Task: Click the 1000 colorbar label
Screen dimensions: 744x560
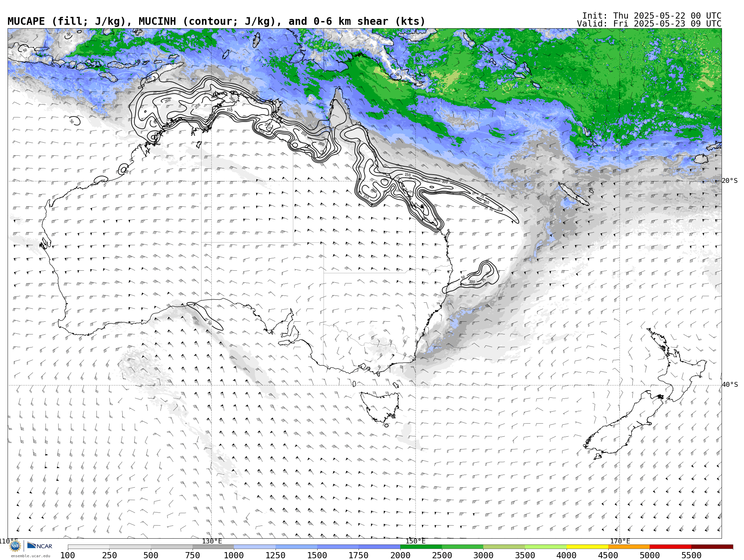Action: coord(234,555)
